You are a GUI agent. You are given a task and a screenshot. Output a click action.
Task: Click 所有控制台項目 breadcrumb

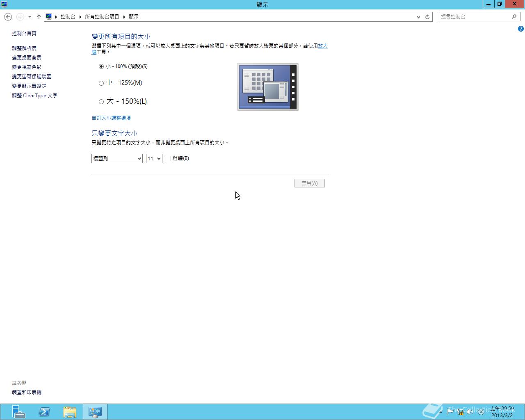pos(102,17)
